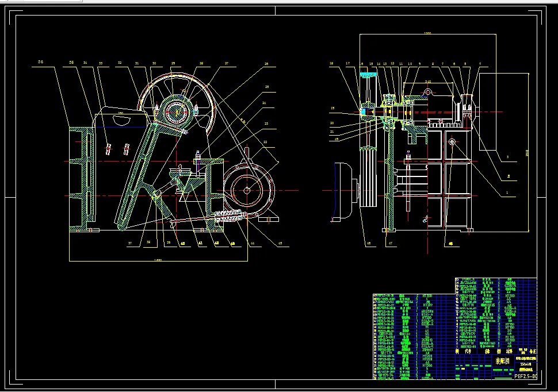
Task: Select the tension rod spring
Action: tap(229, 216)
